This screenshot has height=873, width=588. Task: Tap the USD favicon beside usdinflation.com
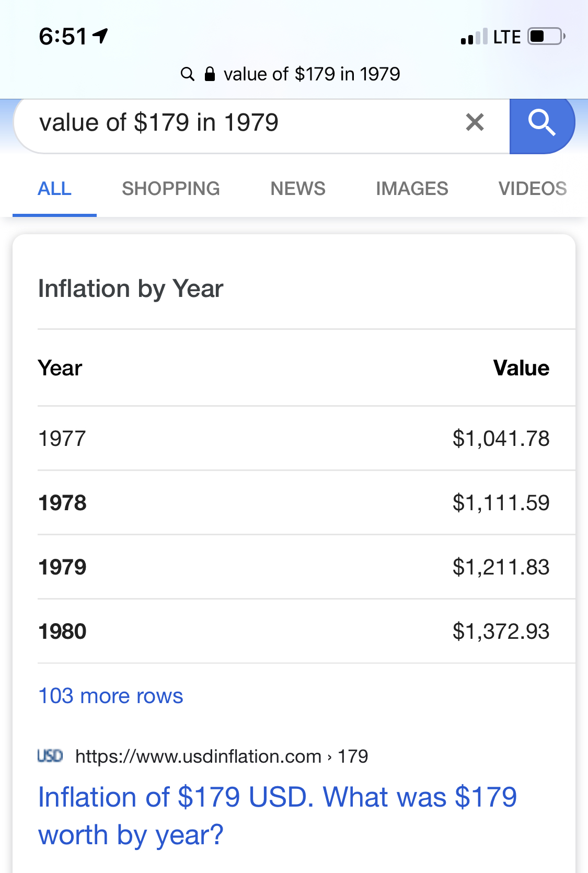click(x=50, y=756)
